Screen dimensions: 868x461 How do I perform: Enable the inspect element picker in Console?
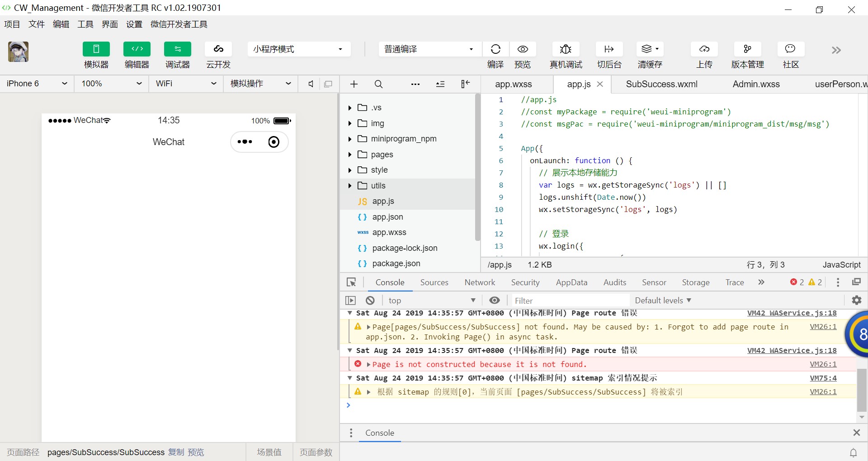point(351,282)
